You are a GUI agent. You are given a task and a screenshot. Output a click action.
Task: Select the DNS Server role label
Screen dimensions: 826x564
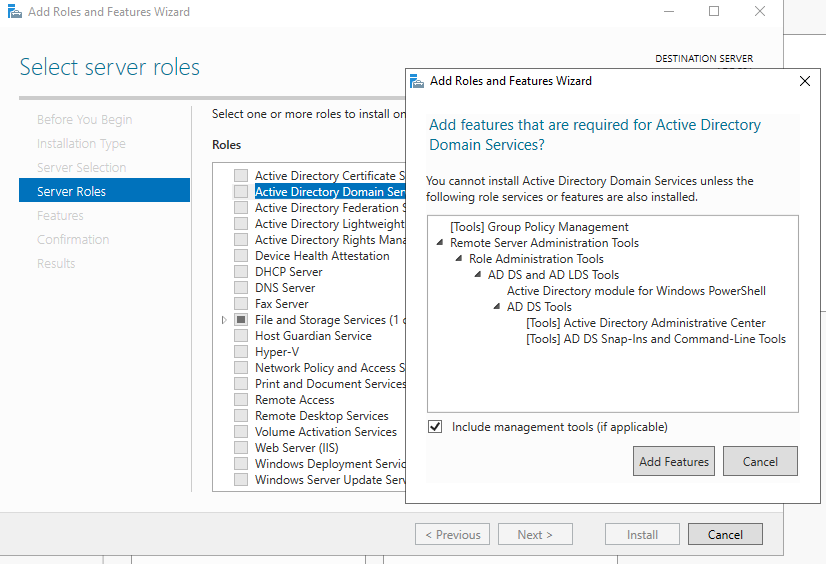tap(285, 288)
